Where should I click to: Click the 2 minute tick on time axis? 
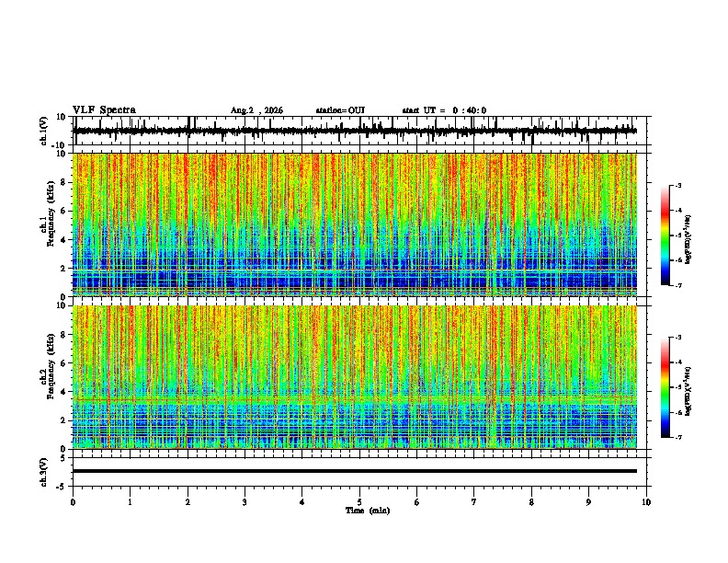click(188, 502)
